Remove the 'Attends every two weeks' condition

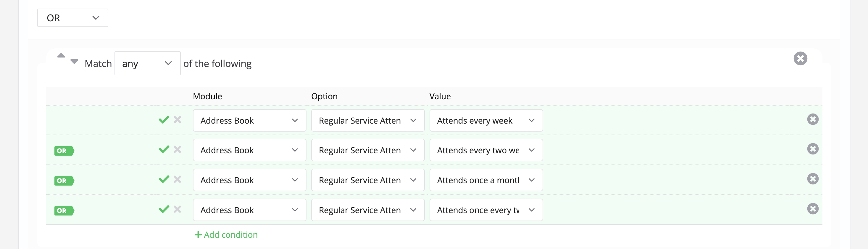tap(813, 149)
